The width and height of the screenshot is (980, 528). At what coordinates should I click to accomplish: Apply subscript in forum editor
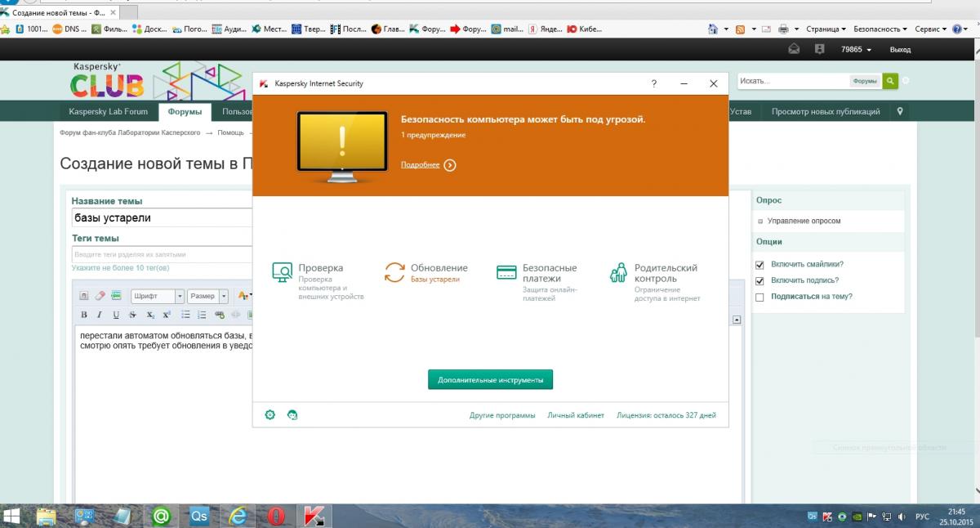point(150,315)
